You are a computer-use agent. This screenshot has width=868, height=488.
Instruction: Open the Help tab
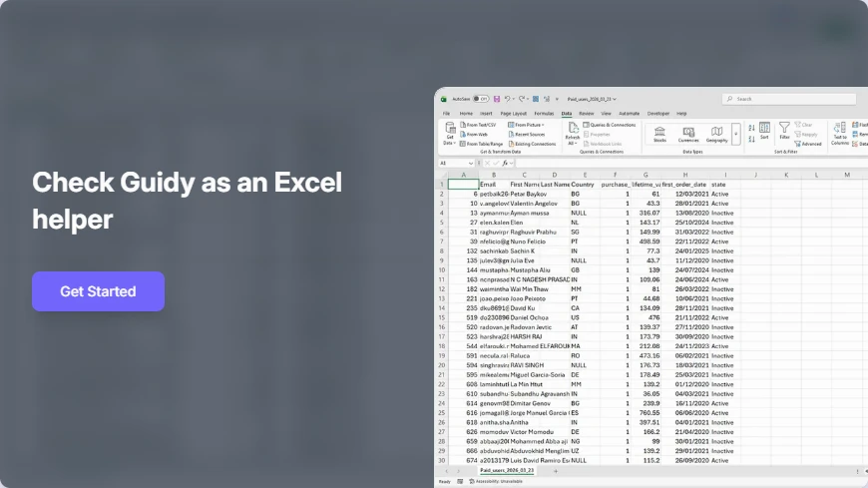(681, 114)
